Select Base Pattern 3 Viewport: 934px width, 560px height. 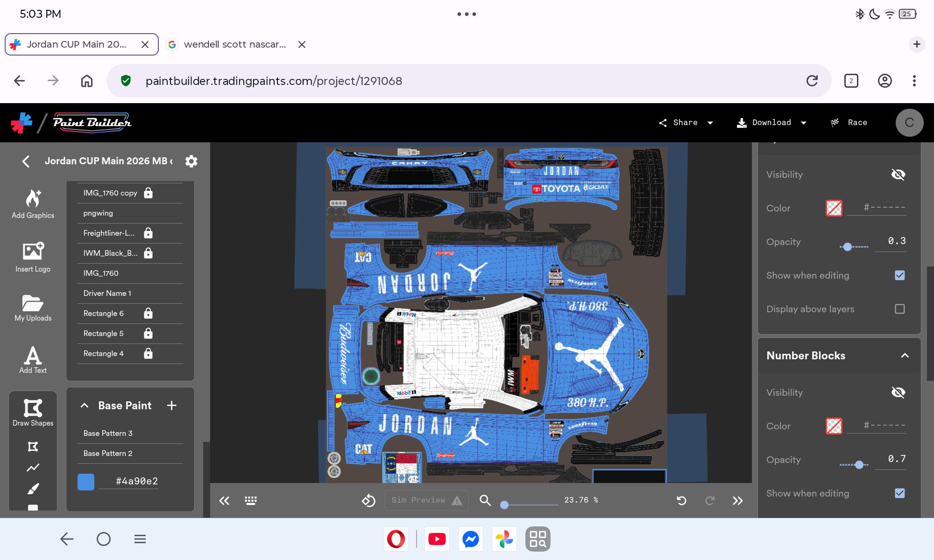(x=130, y=434)
